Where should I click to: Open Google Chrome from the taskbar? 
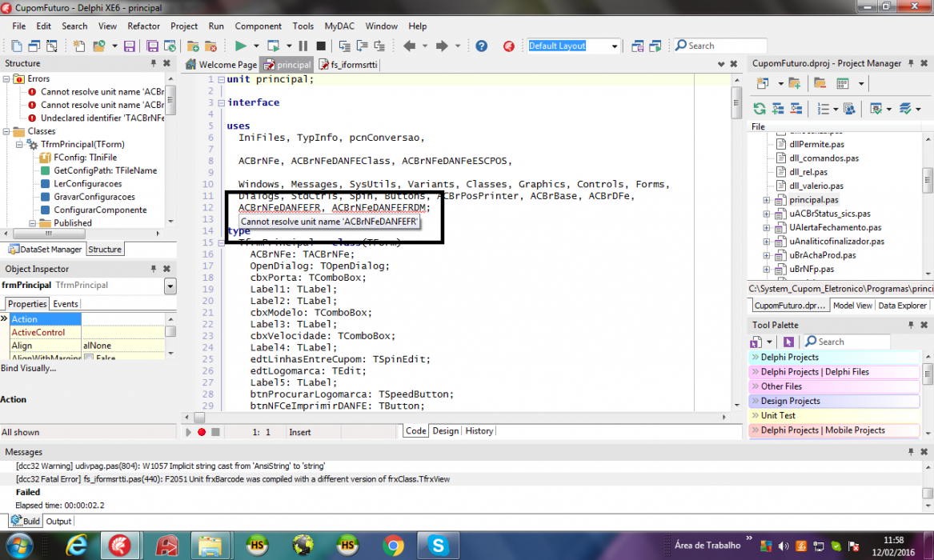393,545
